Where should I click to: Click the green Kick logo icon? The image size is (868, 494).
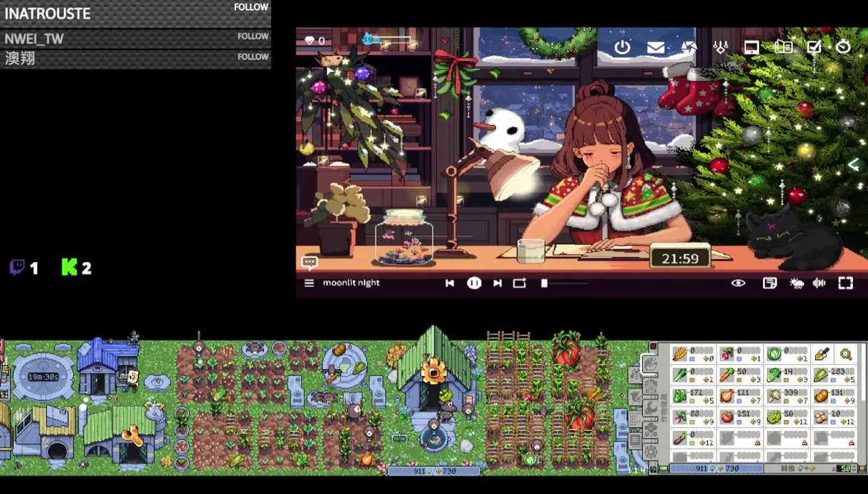click(69, 267)
